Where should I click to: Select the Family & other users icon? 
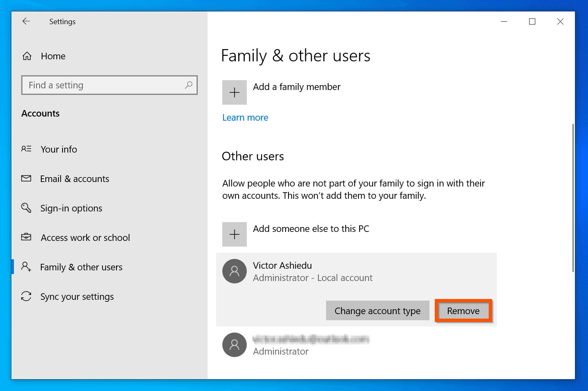coord(26,267)
